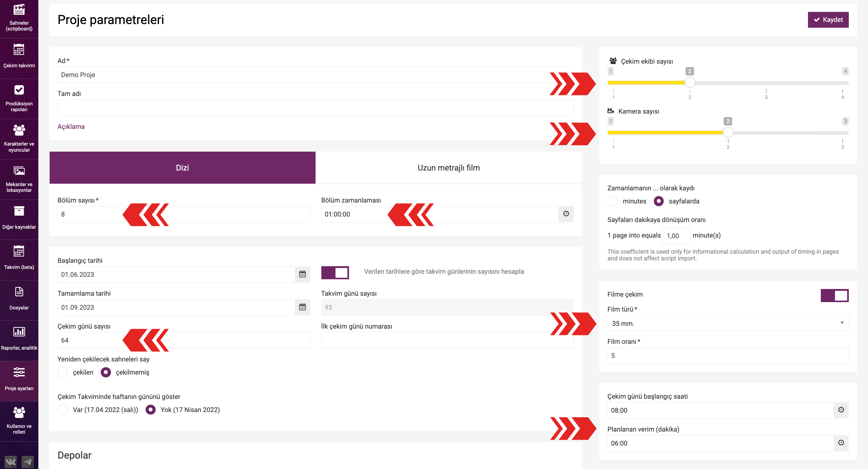Open Çekim takvimi calendar icon

pos(19,50)
